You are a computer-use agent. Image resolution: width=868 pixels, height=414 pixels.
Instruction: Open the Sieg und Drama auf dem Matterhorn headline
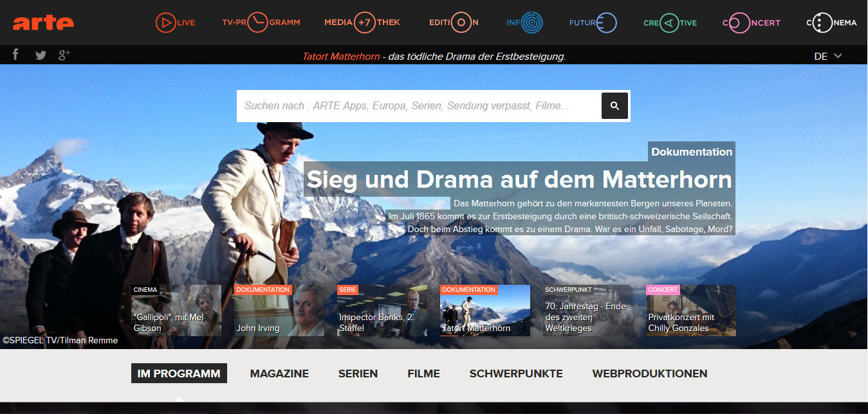[x=519, y=179]
